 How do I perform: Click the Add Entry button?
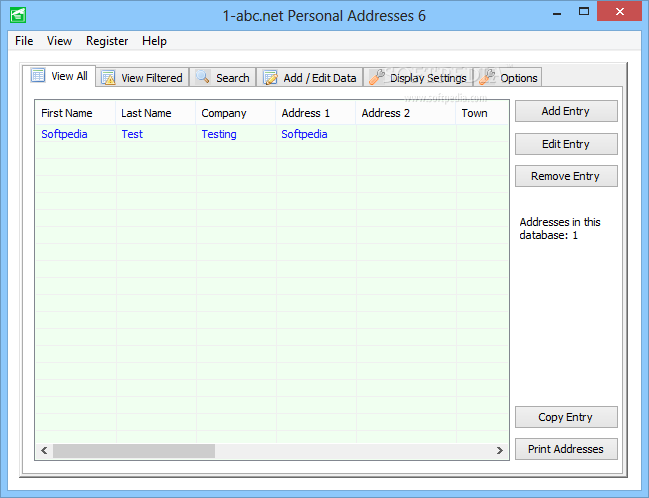point(566,111)
